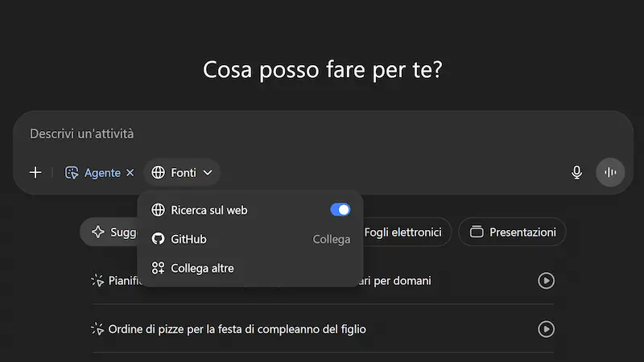This screenshot has height=362, width=644.
Task: Select Ricerca sul web menu entry
Action: pyautogui.click(x=250, y=210)
